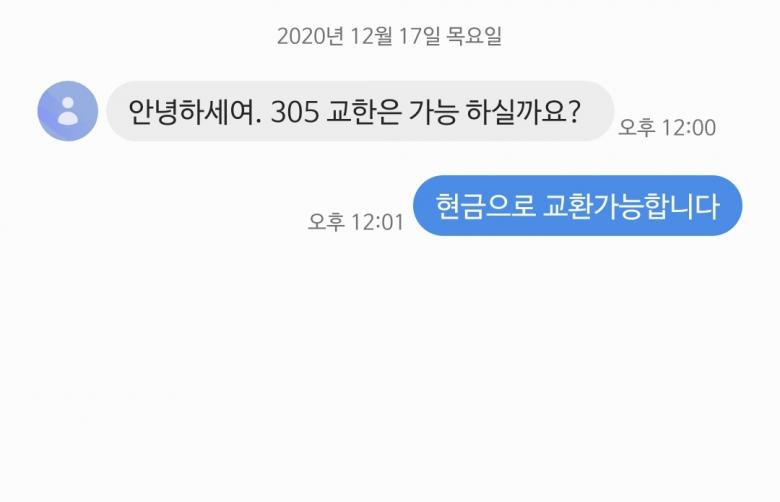This screenshot has width=780, height=502.
Task: Tap the question mark ending the gray message
Action: point(574,112)
